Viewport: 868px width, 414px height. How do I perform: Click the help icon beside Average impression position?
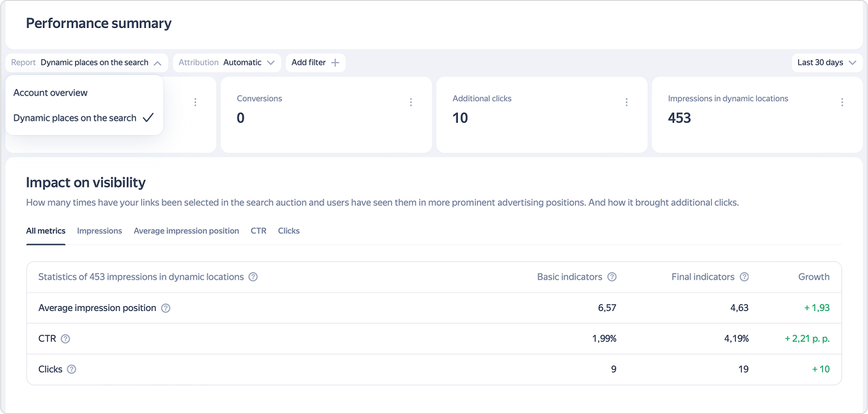click(x=166, y=308)
